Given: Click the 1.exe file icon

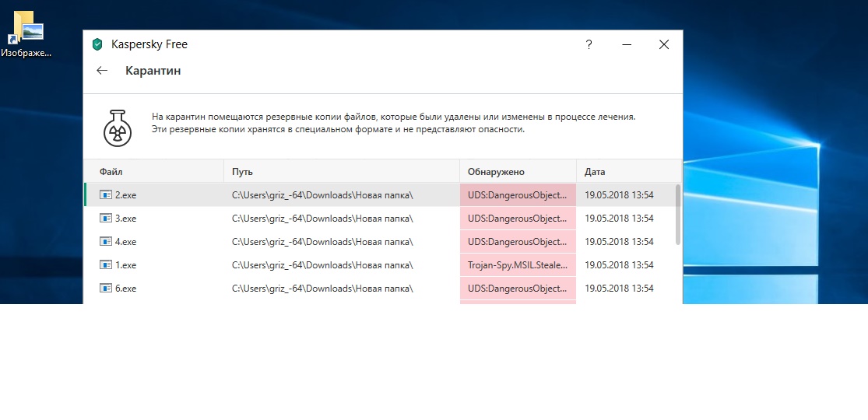Looking at the screenshot, I should pos(106,265).
